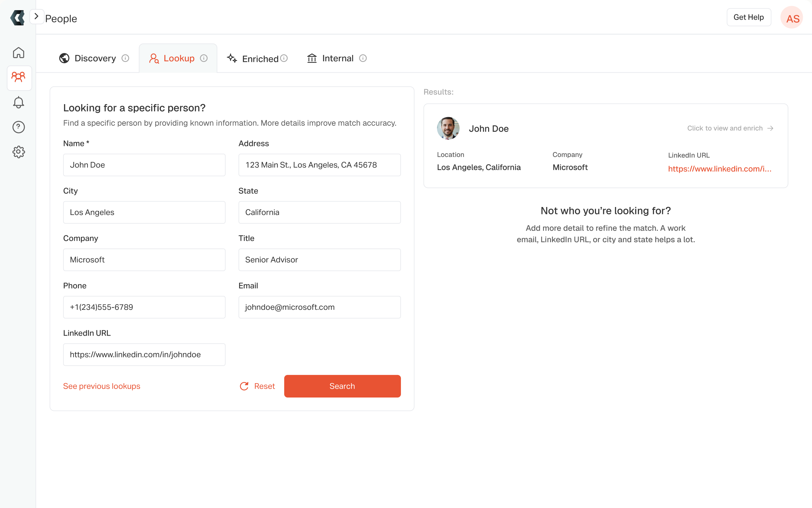Select the Lookup tab

coord(178,58)
